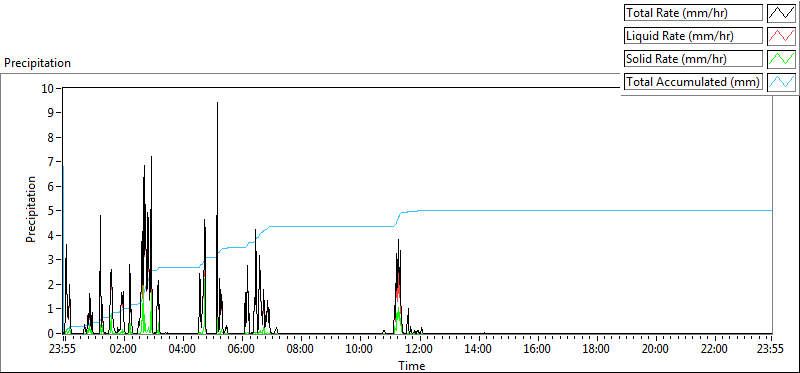Click the 0 value on the y-axis
The image size is (800, 373).
point(51,334)
